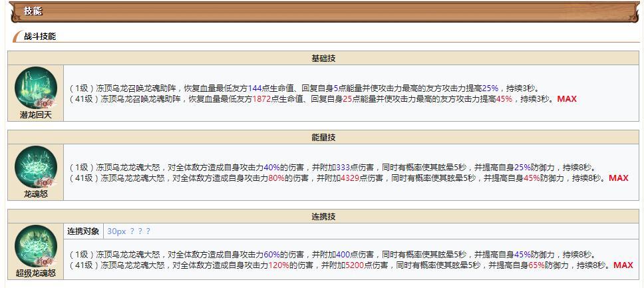644x288 pixels.
Task: Click MAX label in 潜龙回天 row
Action: click(567, 99)
